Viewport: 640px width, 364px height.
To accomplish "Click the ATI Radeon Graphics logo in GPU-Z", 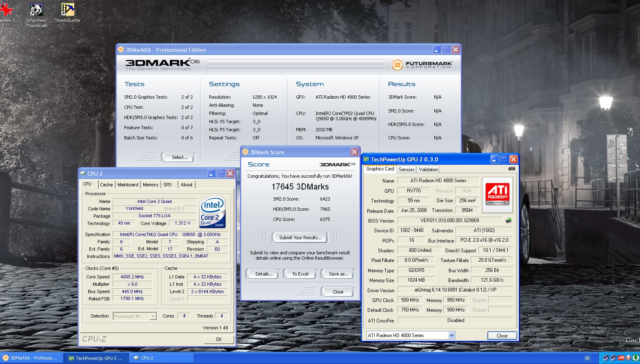I will [x=497, y=195].
